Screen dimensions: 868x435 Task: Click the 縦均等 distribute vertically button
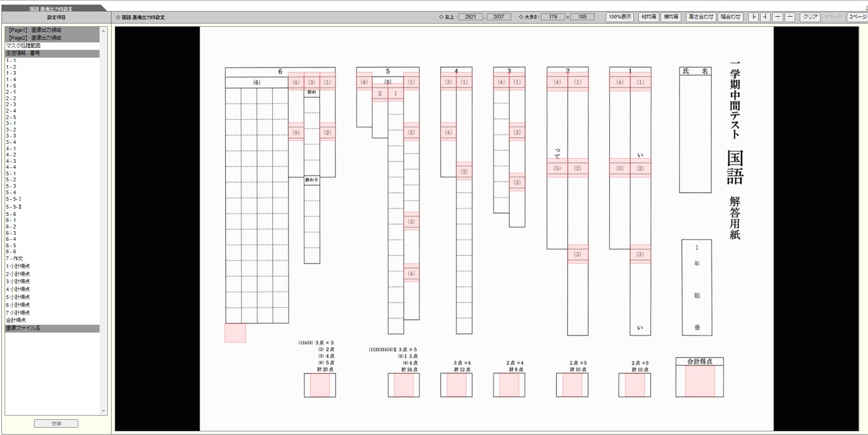pyautogui.click(x=649, y=17)
